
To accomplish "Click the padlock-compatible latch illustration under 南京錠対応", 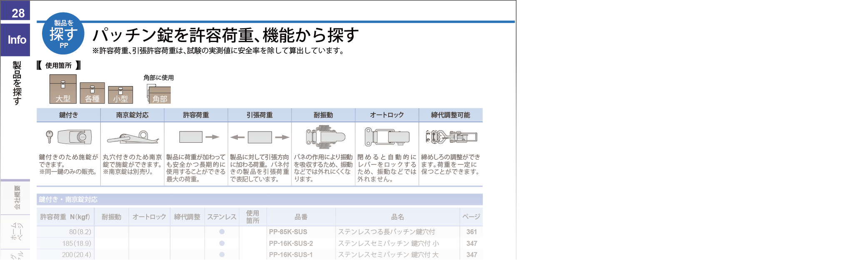I will [x=132, y=138].
